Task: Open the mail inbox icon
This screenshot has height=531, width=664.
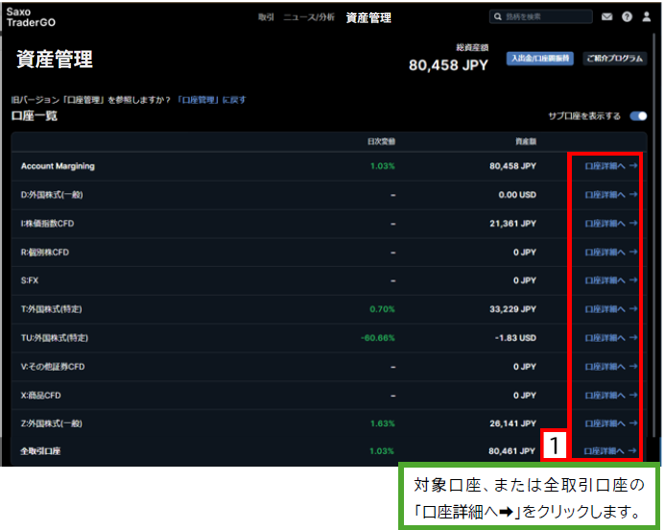Action: point(607,17)
